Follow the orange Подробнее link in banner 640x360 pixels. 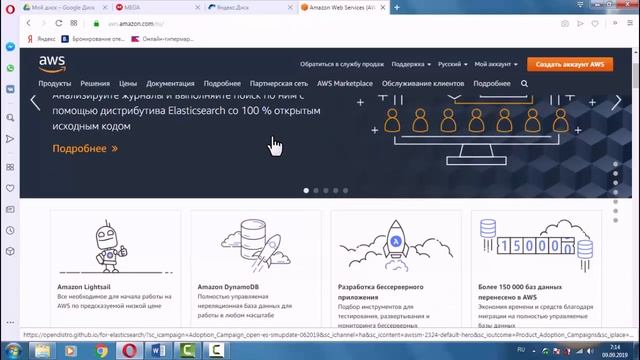[x=85, y=149]
